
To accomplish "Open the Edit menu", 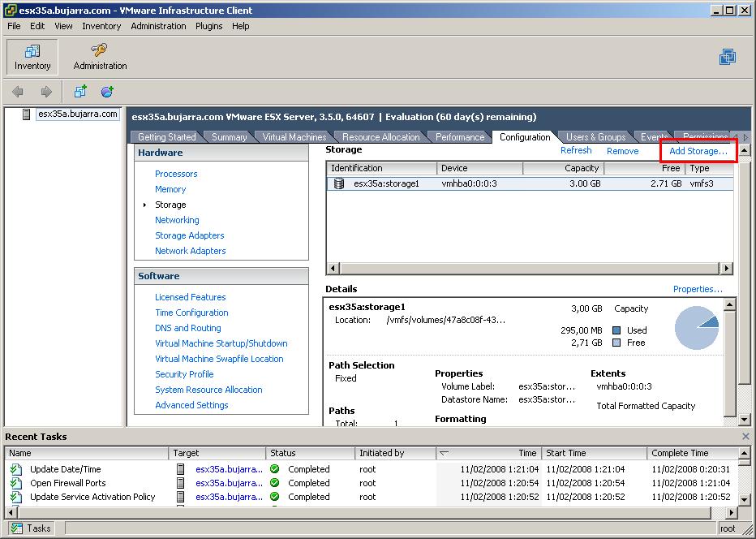I will point(37,26).
